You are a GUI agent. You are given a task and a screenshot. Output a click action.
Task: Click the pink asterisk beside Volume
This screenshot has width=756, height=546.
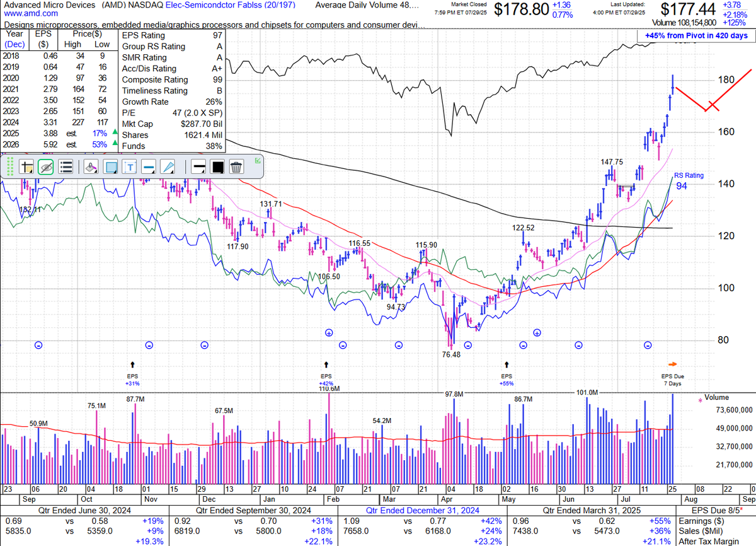pyautogui.click(x=700, y=400)
